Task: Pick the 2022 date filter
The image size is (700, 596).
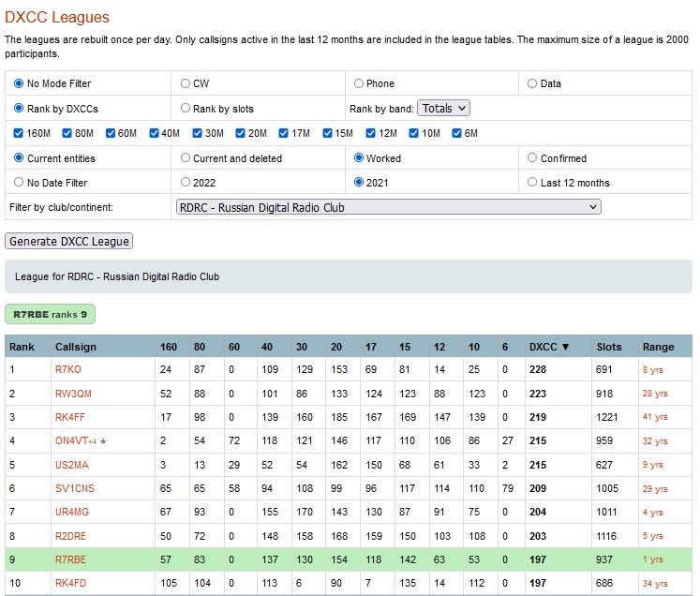Action: (x=186, y=183)
